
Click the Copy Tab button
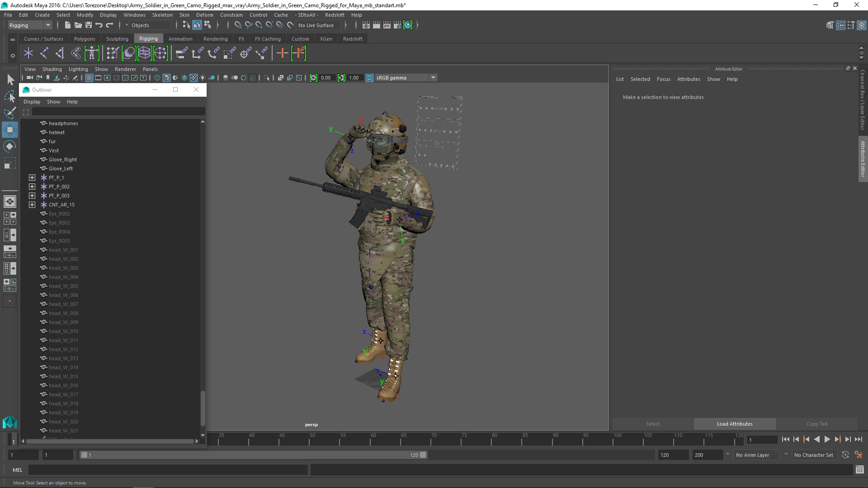click(x=817, y=424)
